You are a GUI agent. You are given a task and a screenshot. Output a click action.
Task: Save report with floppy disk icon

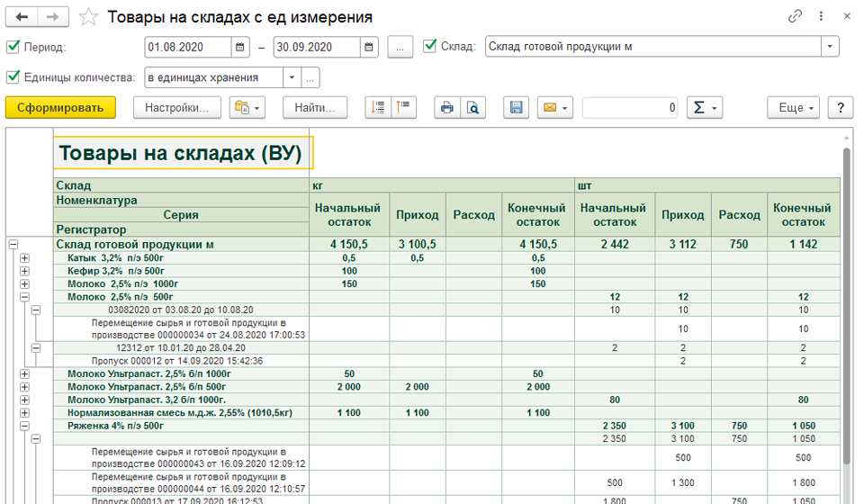coord(516,107)
